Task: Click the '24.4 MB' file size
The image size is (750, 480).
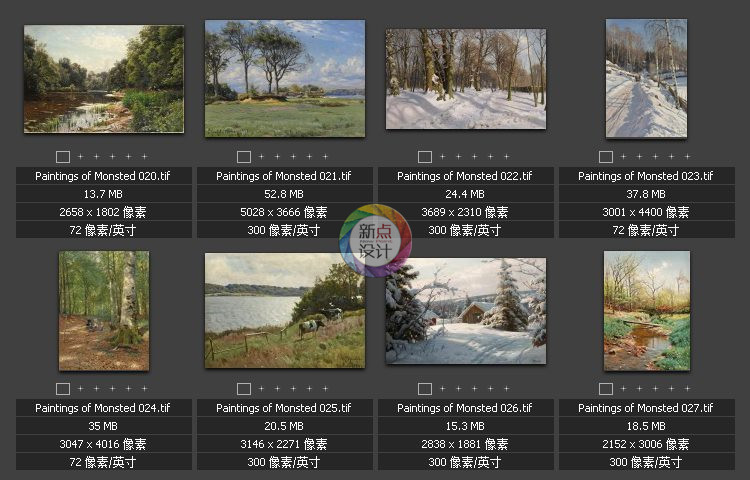Action: click(x=465, y=194)
